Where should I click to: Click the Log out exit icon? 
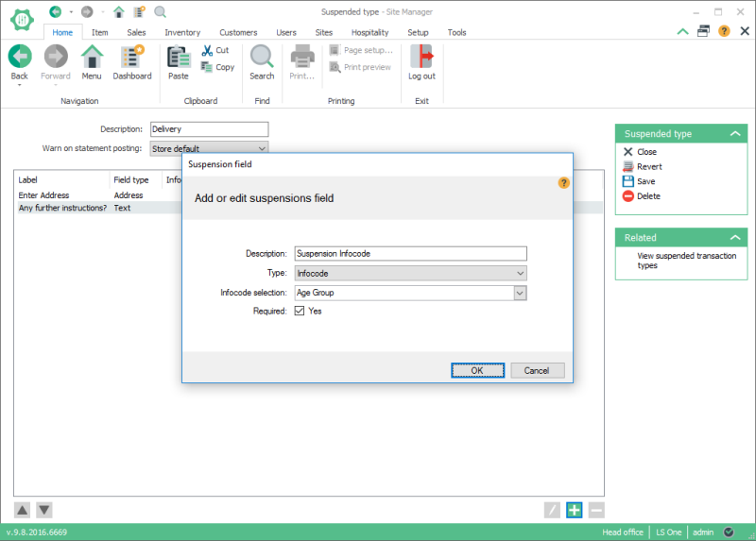(421, 57)
